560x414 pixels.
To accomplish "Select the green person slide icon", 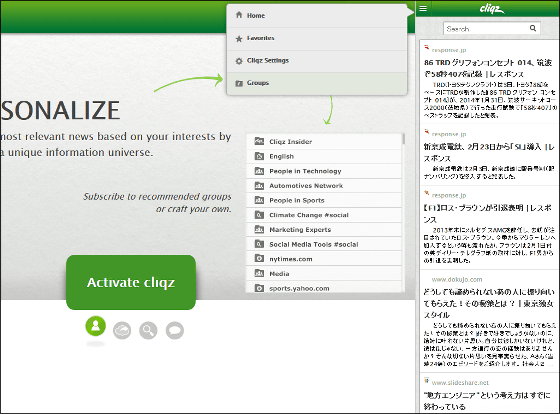I will click(95, 326).
